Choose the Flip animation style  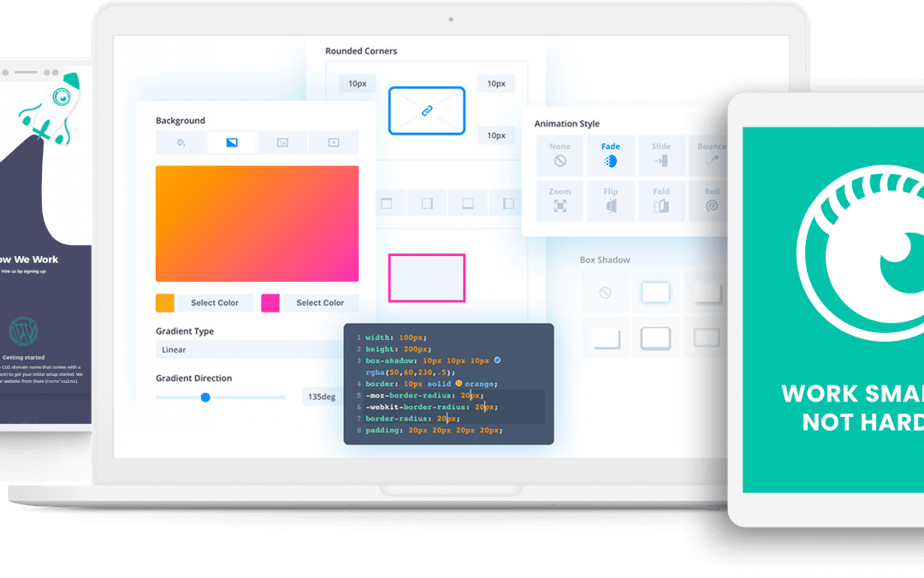pos(611,201)
